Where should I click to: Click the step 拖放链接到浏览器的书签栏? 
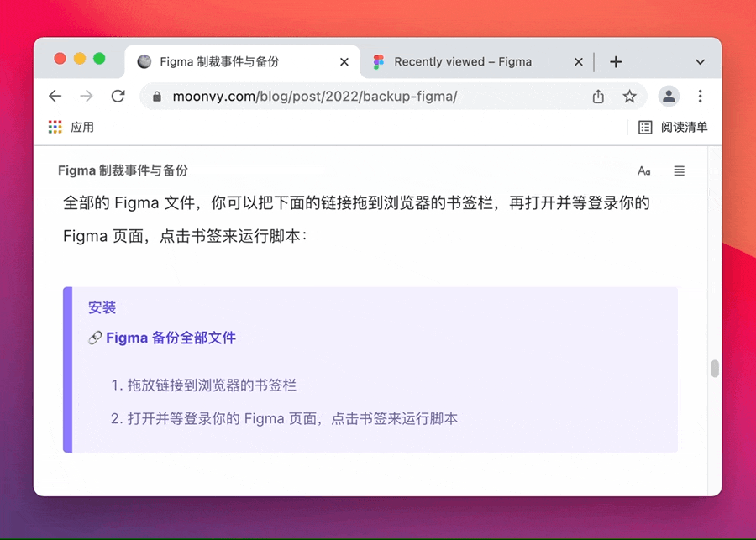[212, 385]
